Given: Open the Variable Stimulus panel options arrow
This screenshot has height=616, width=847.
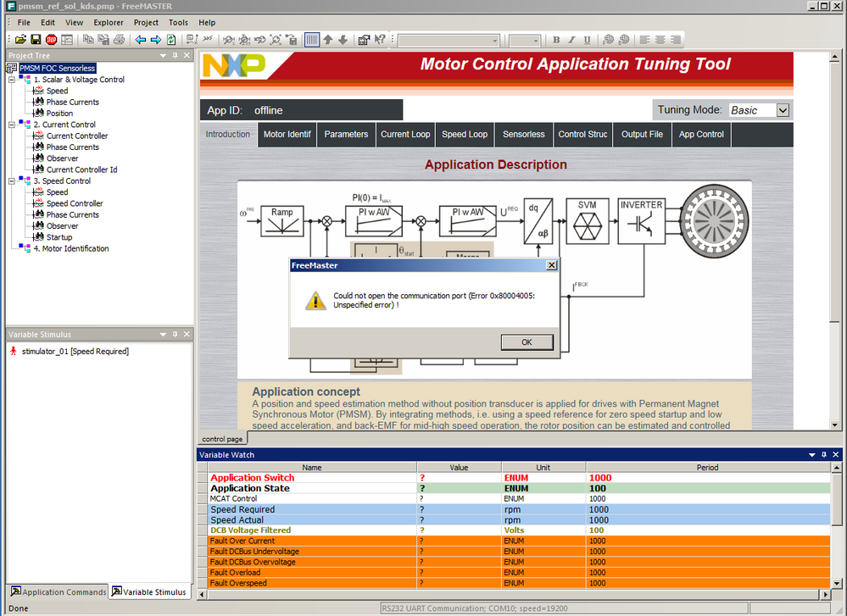Looking at the screenshot, I should (163, 335).
